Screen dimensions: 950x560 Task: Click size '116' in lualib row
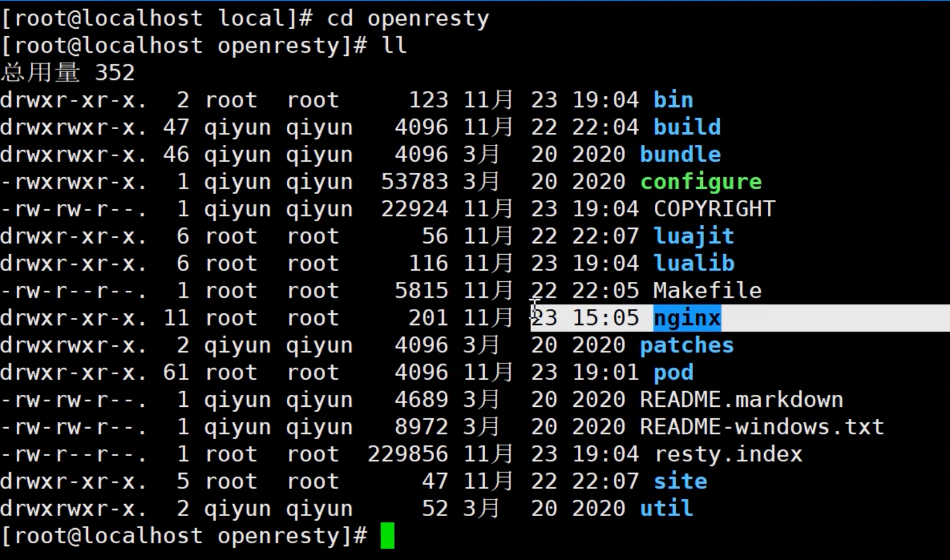pyautogui.click(x=428, y=263)
